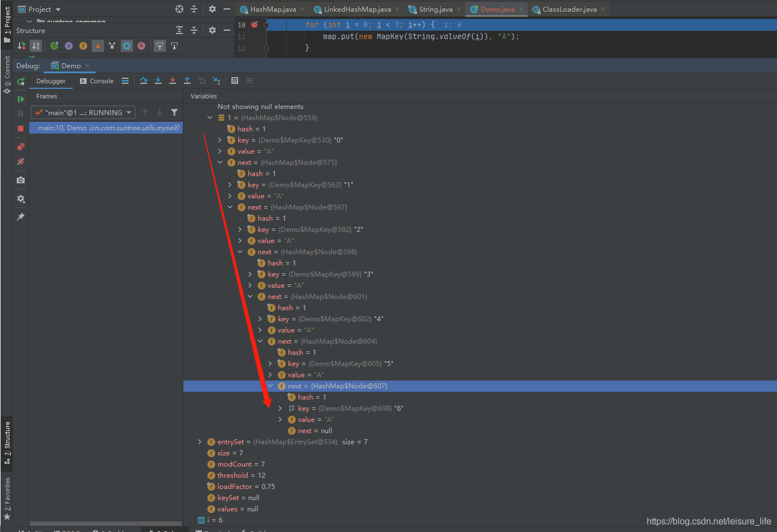Click the blue Step Into arrow

[158, 80]
